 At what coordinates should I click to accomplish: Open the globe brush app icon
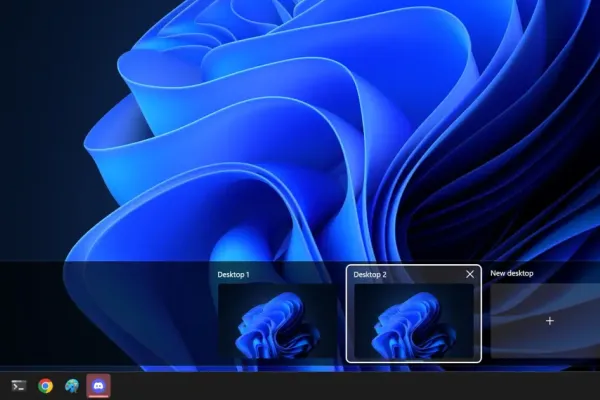point(72,386)
